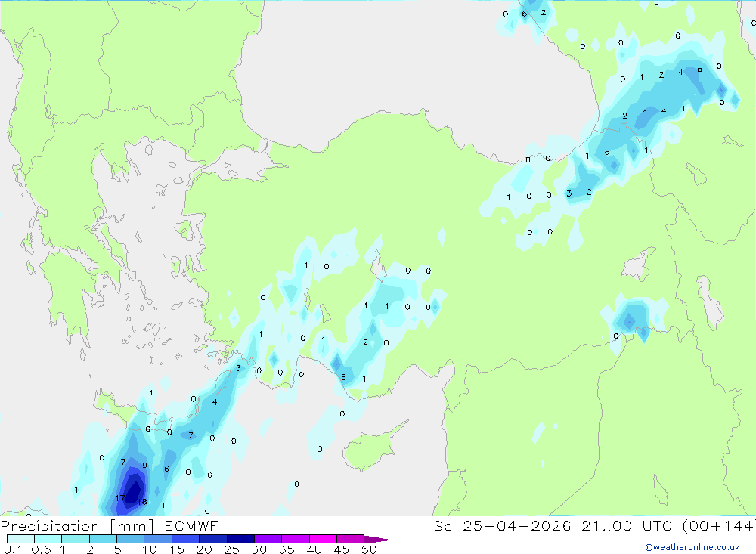Click the "9" precipitation value on map

pyautogui.click(x=144, y=466)
